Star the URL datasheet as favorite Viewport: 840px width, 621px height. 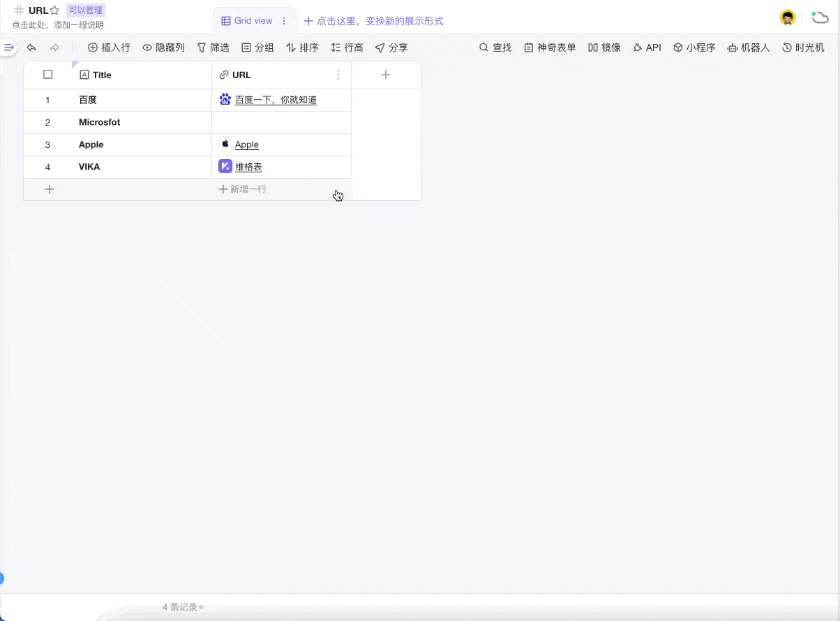coord(54,10)
